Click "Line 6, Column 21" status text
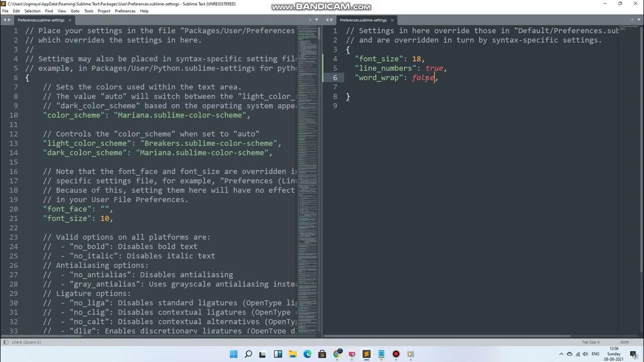The image size is (644, 362). [x=27, y=342]
